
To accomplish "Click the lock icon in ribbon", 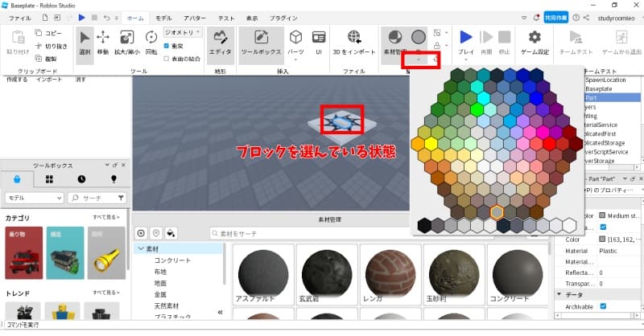I will tap(436, 45).
